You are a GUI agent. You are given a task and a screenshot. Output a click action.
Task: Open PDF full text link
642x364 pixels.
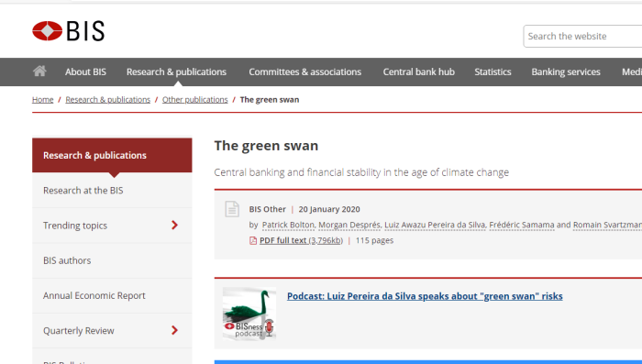click(x=301, y=240)
